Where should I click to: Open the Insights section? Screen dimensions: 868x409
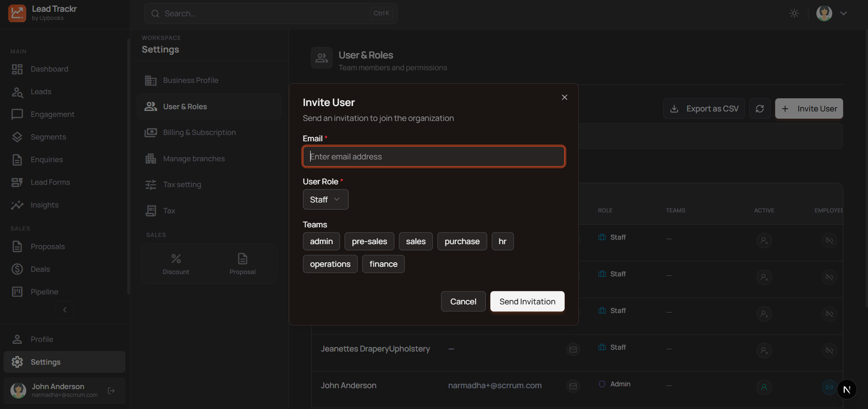(x=44, y=205)
